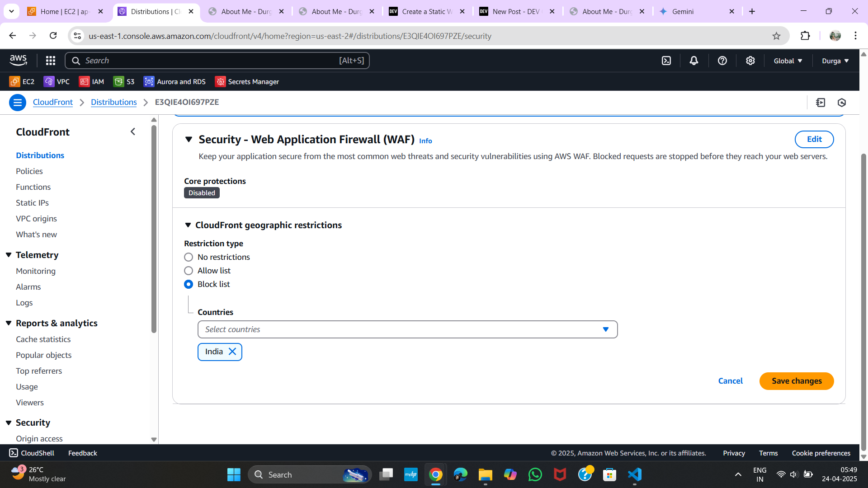The height and width of the screenshot is (488, 868).
Task: Remove India from the block list
Action: [x=232, y=352]
